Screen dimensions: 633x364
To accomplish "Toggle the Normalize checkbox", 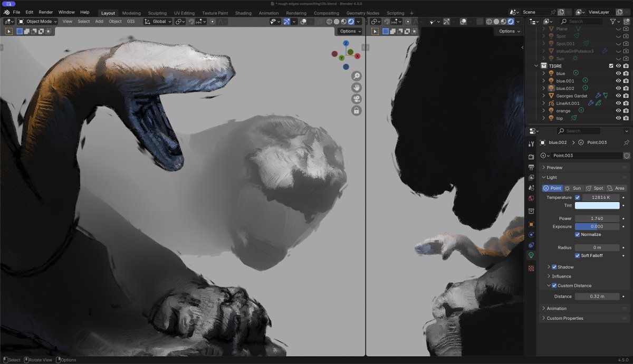I will click(x=577, y=234).
